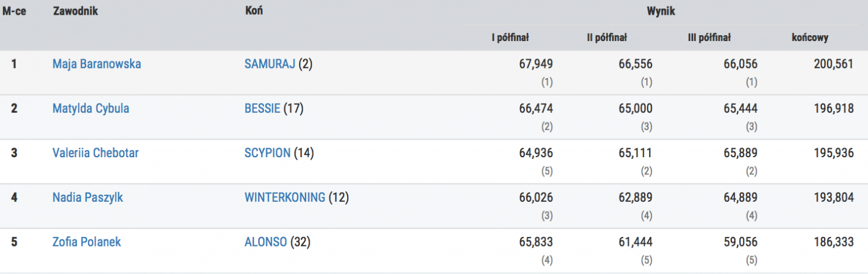
Task: Open Zofia Polanek's rider profile link
Action: [x=87, y=242]
